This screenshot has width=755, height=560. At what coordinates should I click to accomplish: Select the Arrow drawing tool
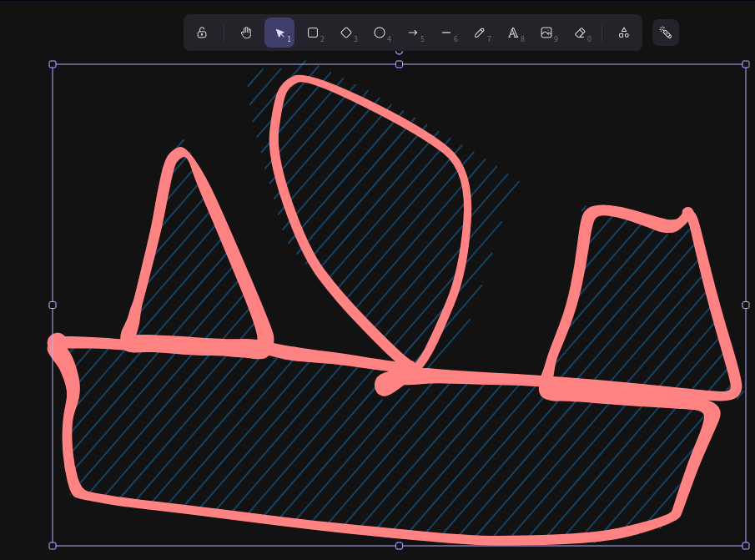click(x=413, y=33)
